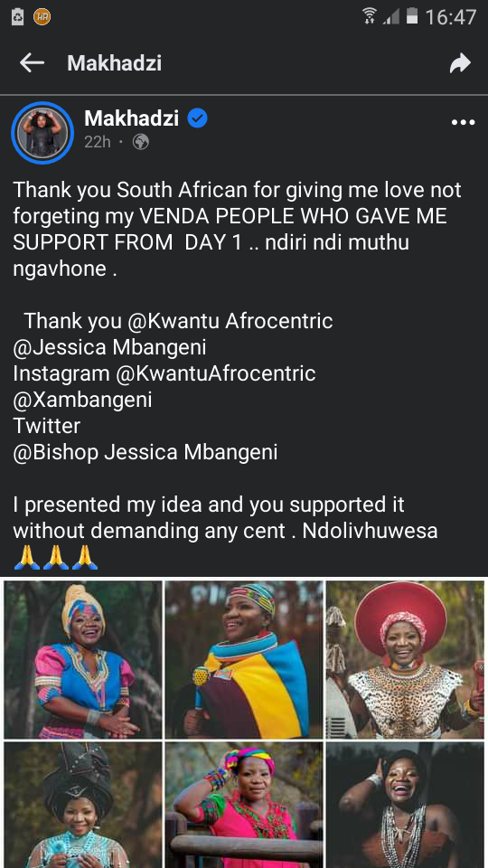488x868 pixels.
Task: Go back using the left arrow icon
Action: (32, 63)
